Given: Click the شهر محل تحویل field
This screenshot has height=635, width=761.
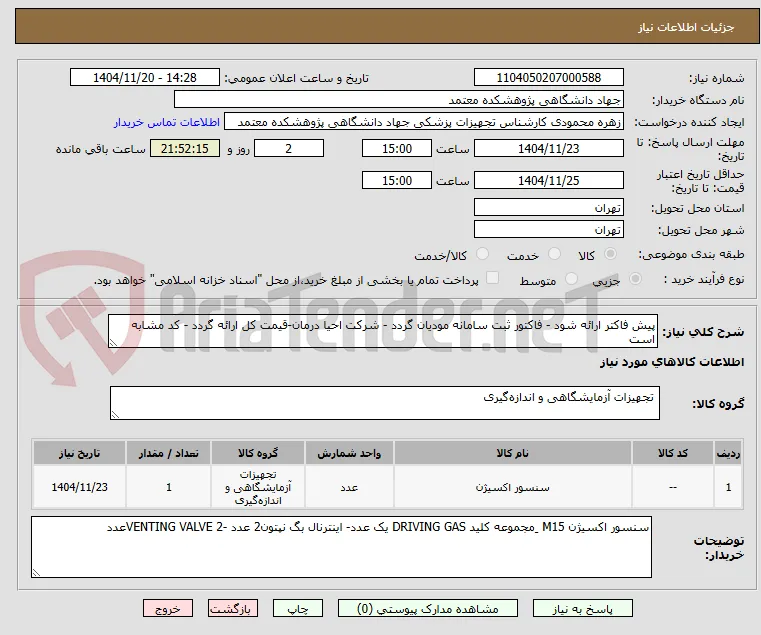Looking at the screenshot, I should (x=548, y=229).
